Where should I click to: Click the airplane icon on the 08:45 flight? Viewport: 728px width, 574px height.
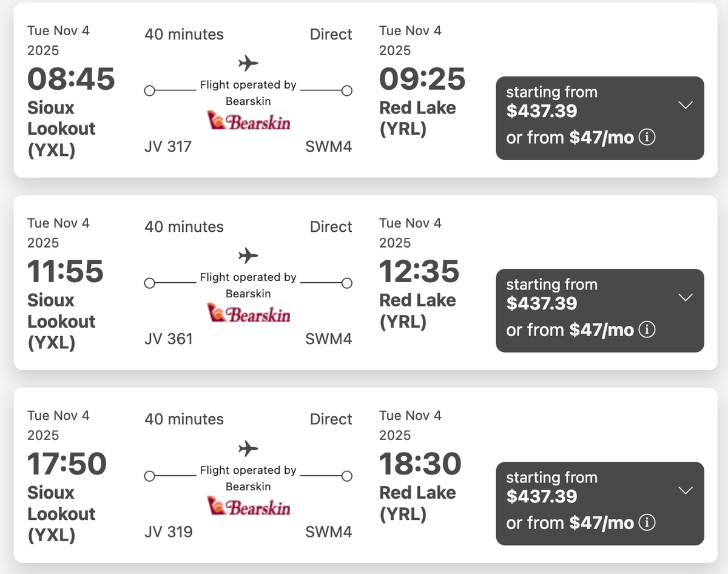(248, 63)
